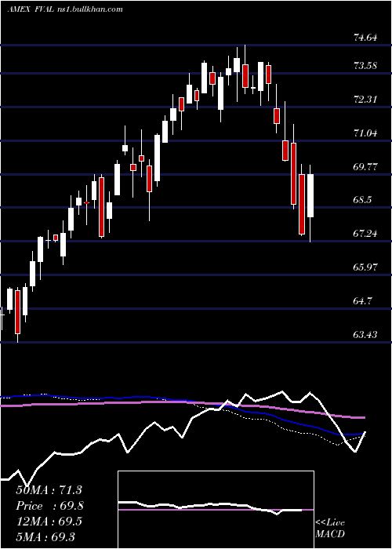Click the 65.97 price label
This screenshot has height=549, width=392.
tap(365, 267)
